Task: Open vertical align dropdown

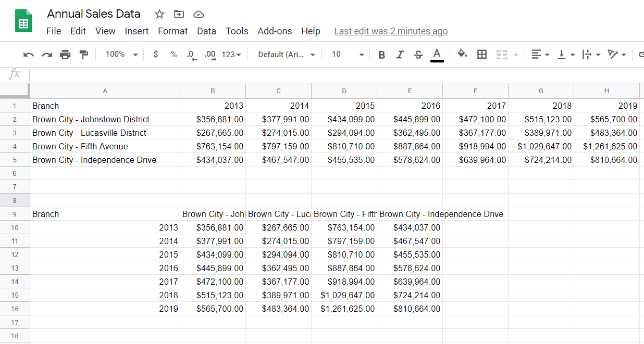Action: pos(566,55)
